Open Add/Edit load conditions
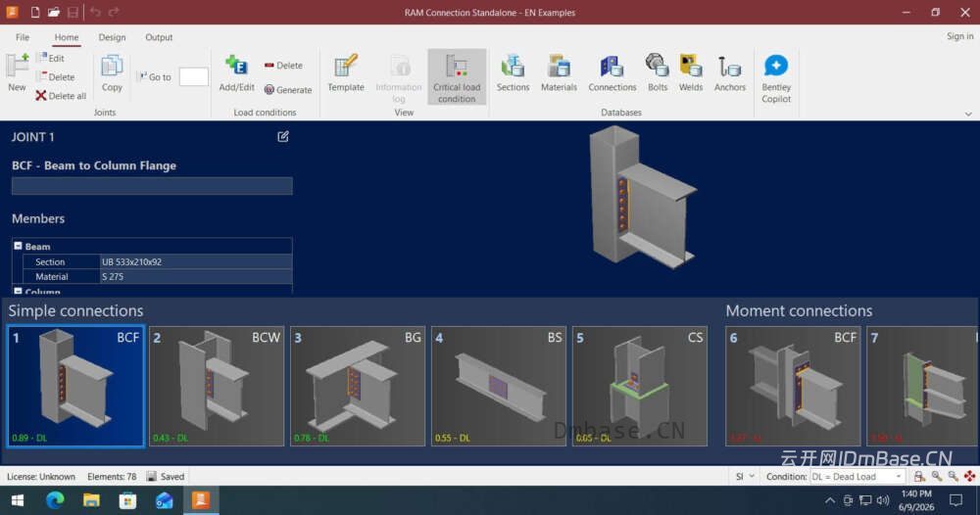Viewport: 980px width, 515px height. 236,73
